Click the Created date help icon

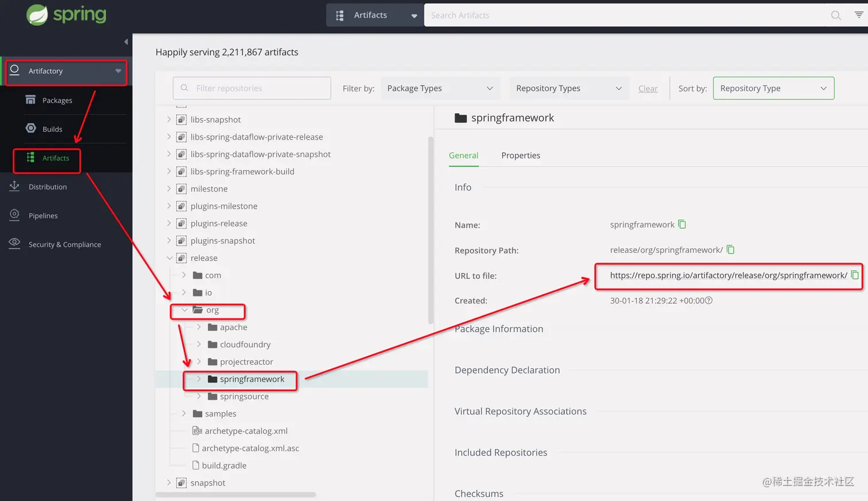click(708, 300)
